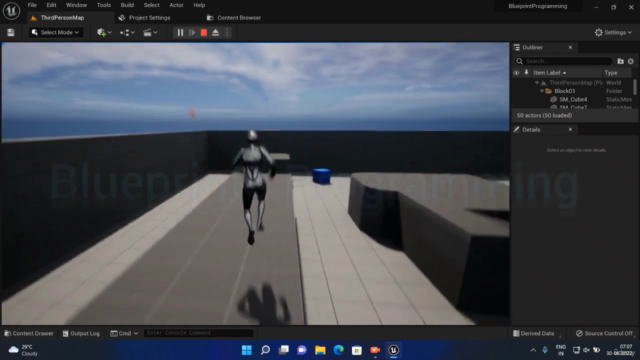Save the current level with the disk icon
This screenshot has width=640, height=360.
coord(11,33)
